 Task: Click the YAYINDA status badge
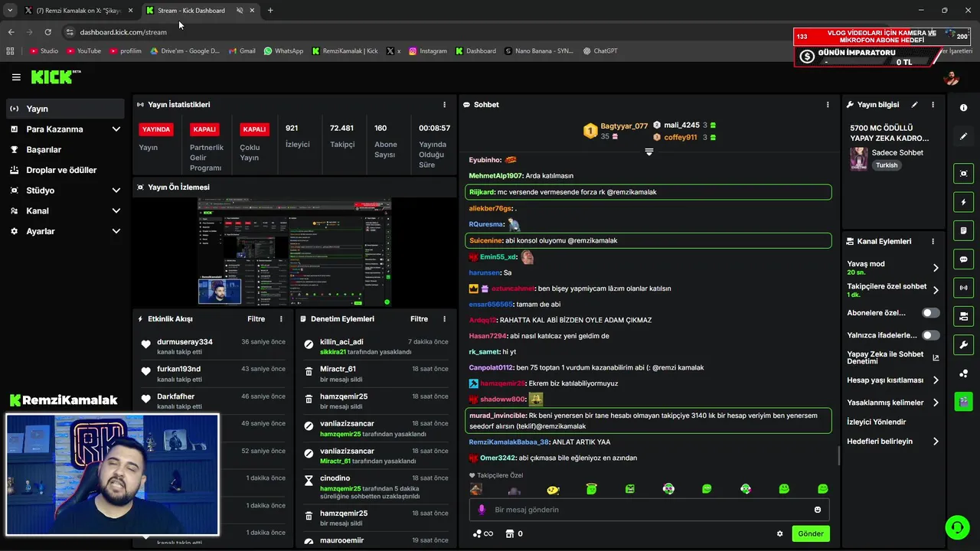click(156, 129)
